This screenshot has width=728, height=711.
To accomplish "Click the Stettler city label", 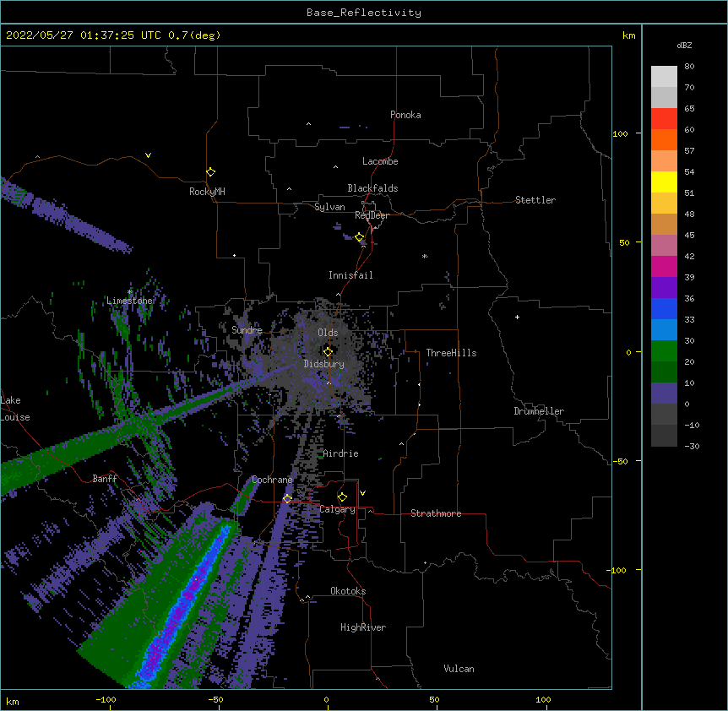I will click(535, 200).
